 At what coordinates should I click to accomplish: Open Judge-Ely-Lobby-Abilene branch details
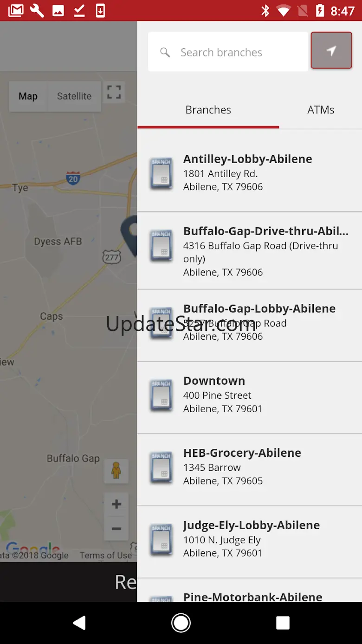(251, 539)
